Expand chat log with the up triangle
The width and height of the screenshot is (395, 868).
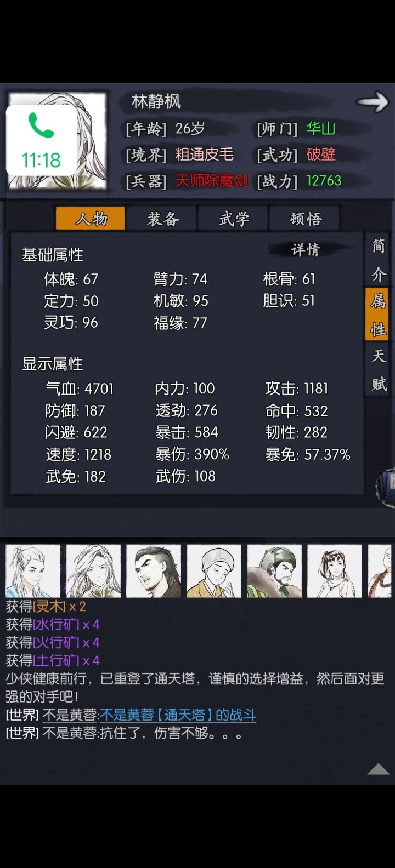(x=378, y=769)
